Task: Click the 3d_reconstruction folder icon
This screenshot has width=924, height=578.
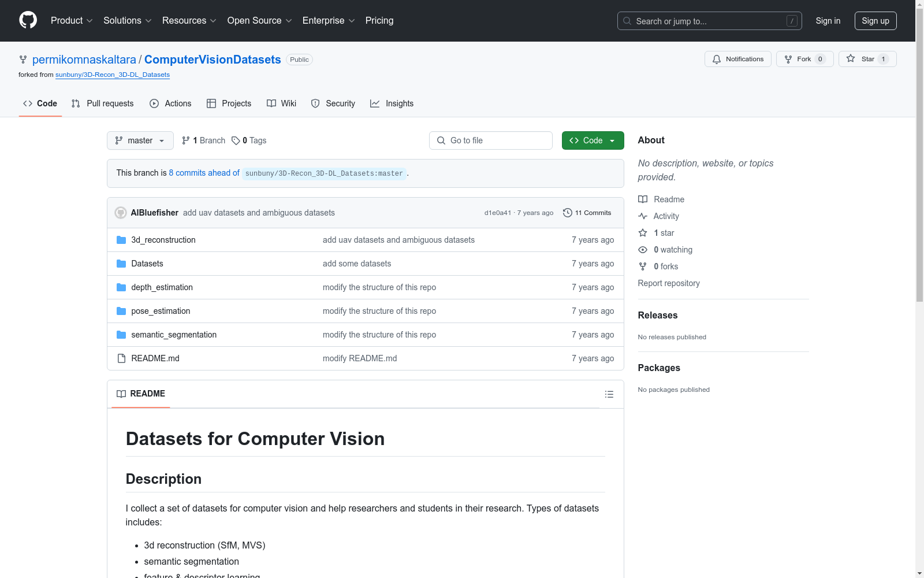Action: 121,240
